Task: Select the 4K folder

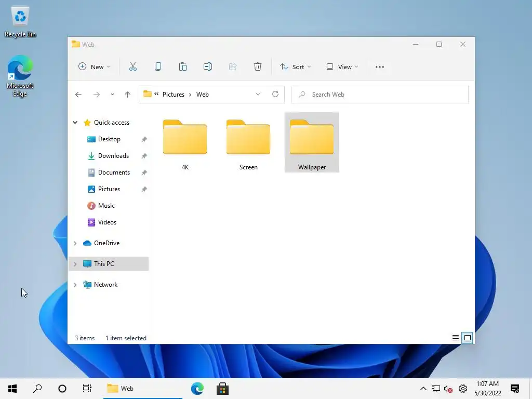Action: [x=185, y=143]
